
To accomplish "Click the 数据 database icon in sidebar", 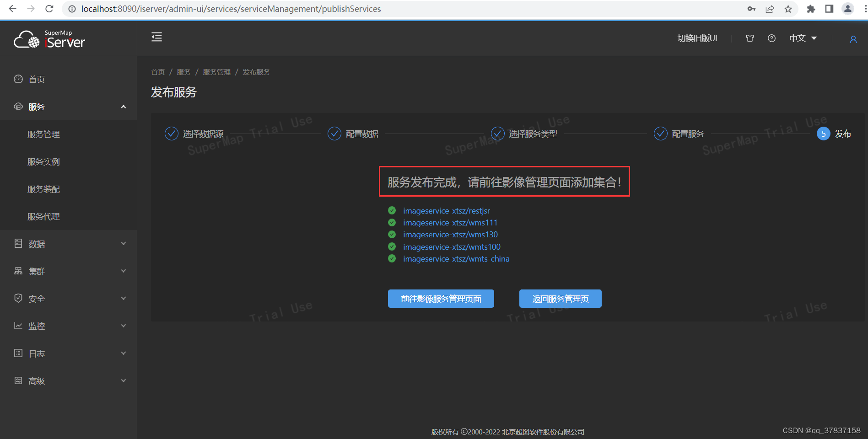I will click(x=18, y=243).
